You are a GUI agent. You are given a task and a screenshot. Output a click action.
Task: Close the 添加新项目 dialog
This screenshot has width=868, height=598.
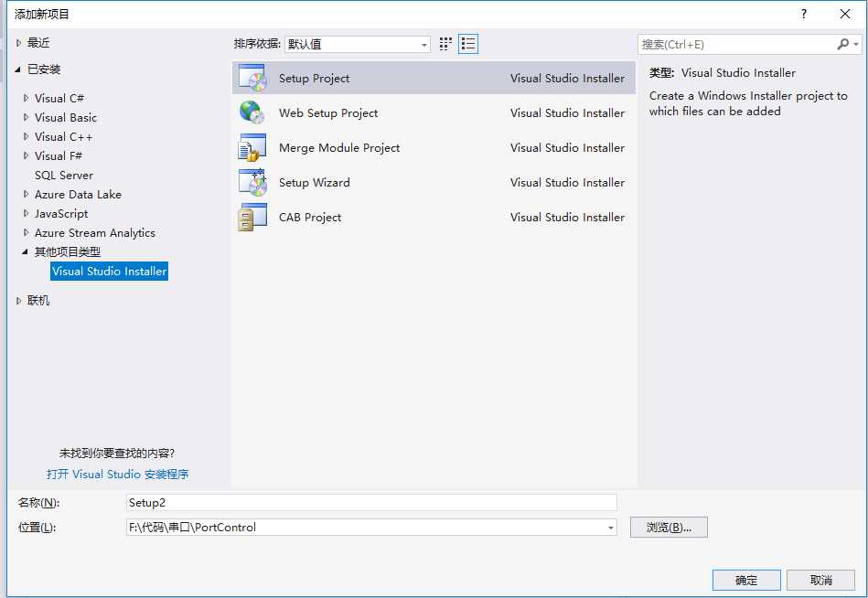pos(845,14)
